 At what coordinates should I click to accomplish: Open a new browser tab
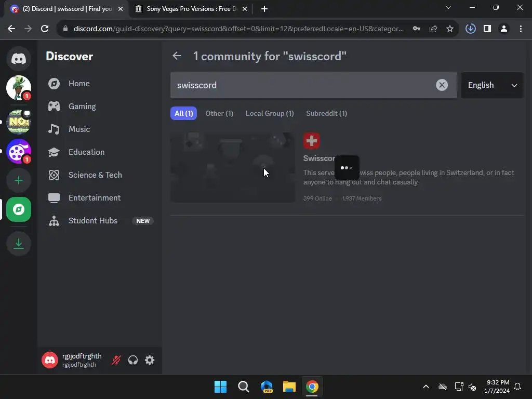click(264, 9)
